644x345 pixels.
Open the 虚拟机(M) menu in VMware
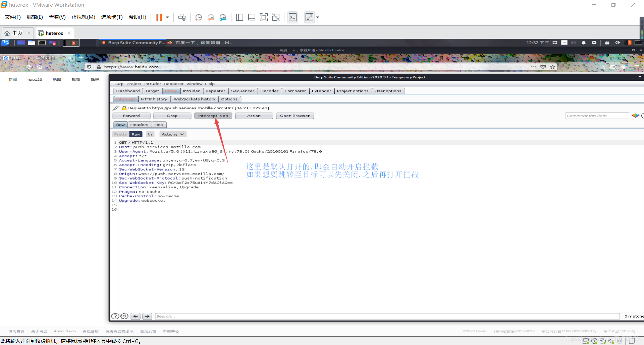pos(83,17)
